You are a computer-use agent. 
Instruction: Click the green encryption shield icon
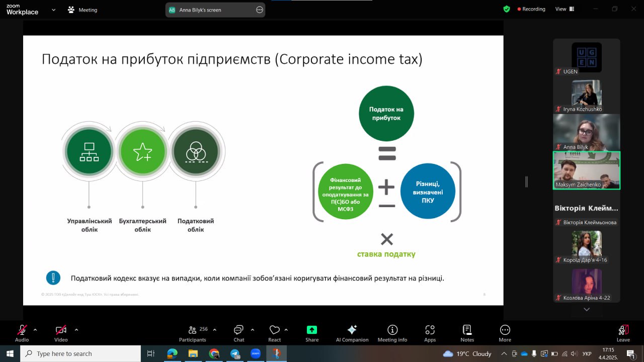click(507, 9)
